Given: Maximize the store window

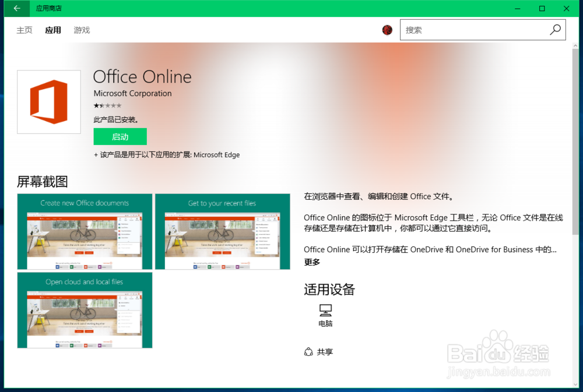Looking at the screenshot, I should pyautogui.click(x=542, y=8).
